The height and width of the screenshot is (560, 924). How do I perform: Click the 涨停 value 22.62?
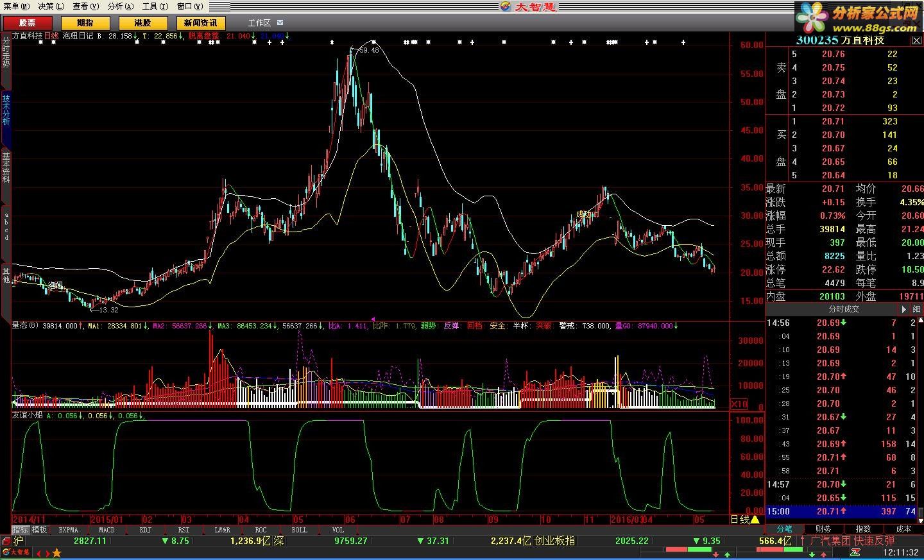833,269
